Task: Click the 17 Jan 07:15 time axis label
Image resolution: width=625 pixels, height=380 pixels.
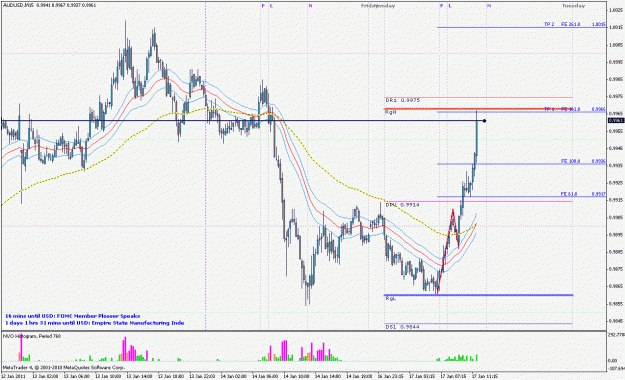Action: click(x=453, y=376)
